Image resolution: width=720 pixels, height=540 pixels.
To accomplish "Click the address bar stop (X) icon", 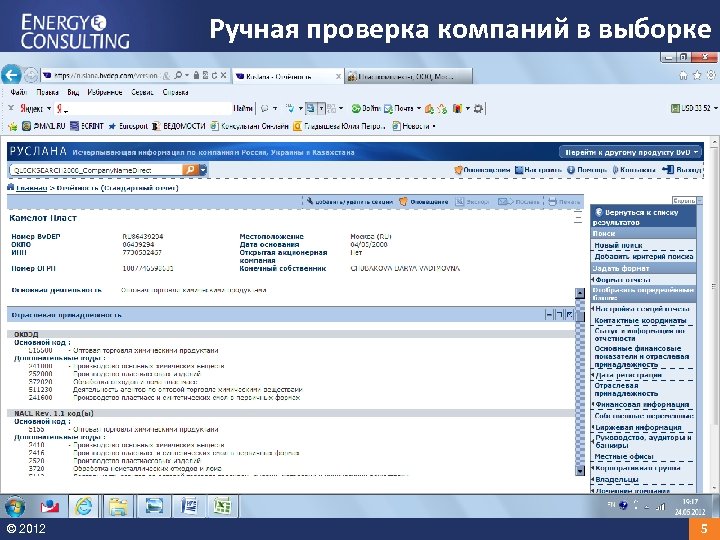I will [x=223, y=75].
